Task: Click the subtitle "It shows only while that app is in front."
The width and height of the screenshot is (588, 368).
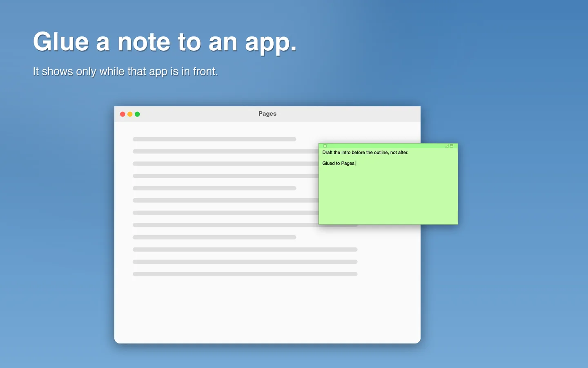Action: click(125, 72)
